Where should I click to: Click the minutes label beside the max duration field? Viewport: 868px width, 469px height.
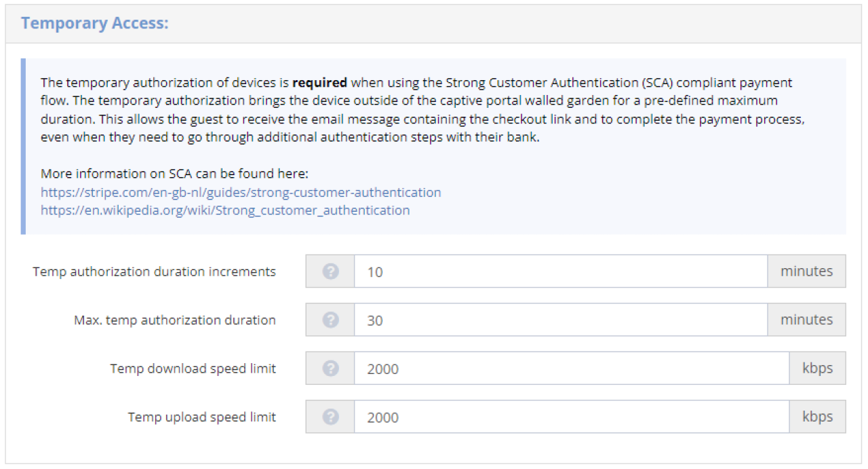coord(807,320)
